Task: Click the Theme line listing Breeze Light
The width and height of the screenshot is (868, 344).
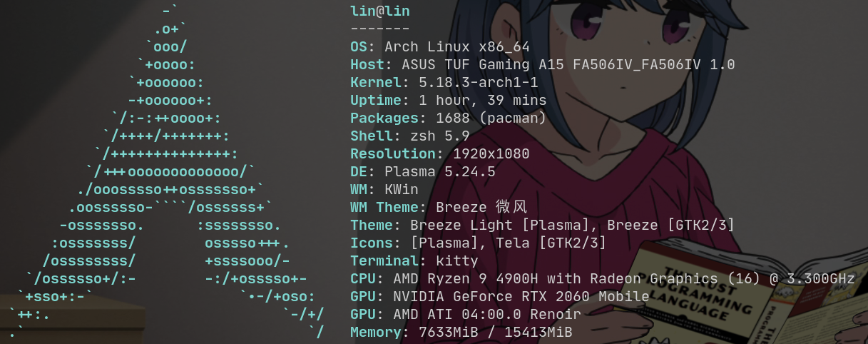Action: click(542, 226)
